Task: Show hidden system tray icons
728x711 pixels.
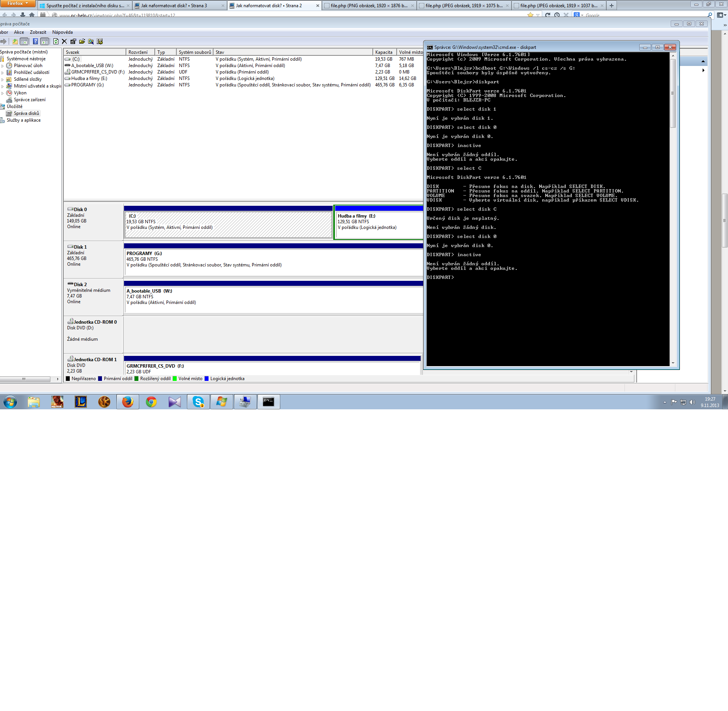Action: pyautogui.click(x=665, y=402)
